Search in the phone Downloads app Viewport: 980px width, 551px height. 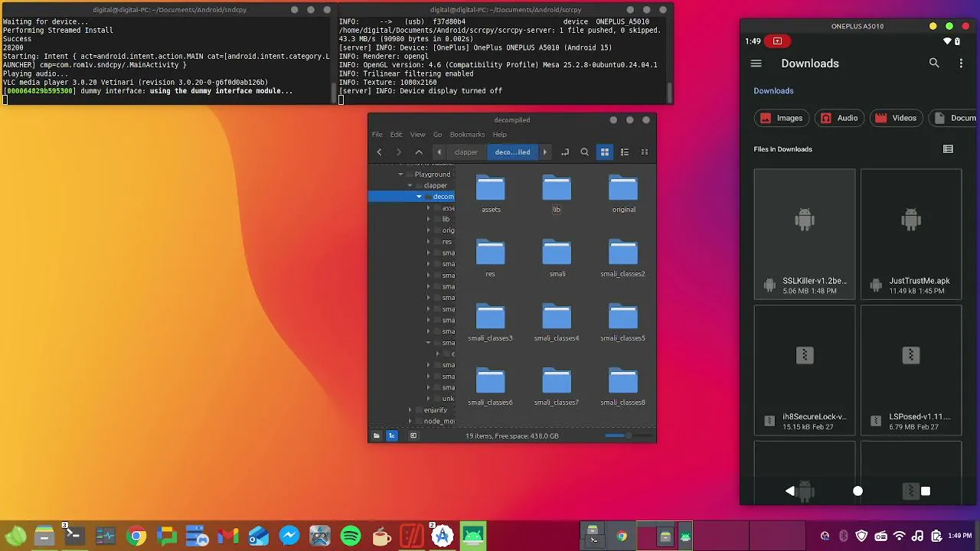(934, 64)
